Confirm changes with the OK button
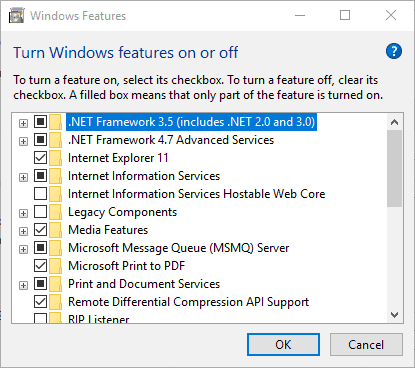This screenshot has width=415, height=368. pyautogui.click(x=283, y=345)
